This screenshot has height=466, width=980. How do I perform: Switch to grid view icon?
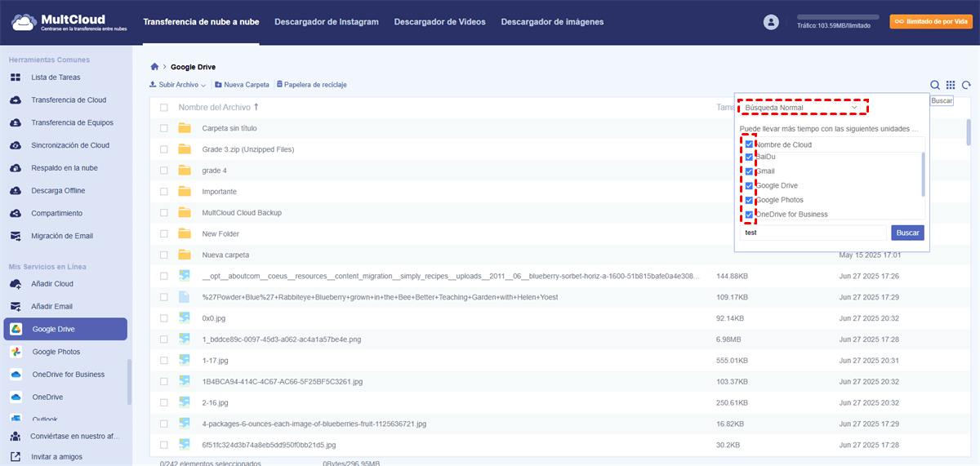pyautogui.click(x=951, y=85)
